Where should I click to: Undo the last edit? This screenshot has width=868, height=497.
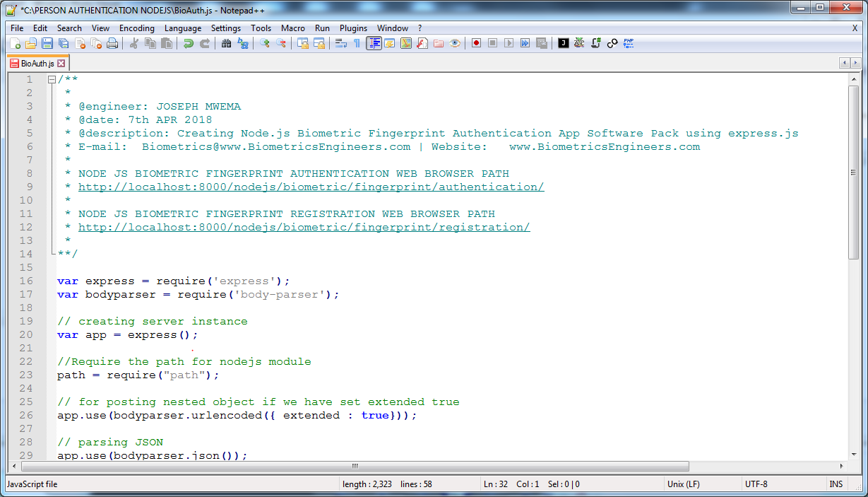point(187,43)
